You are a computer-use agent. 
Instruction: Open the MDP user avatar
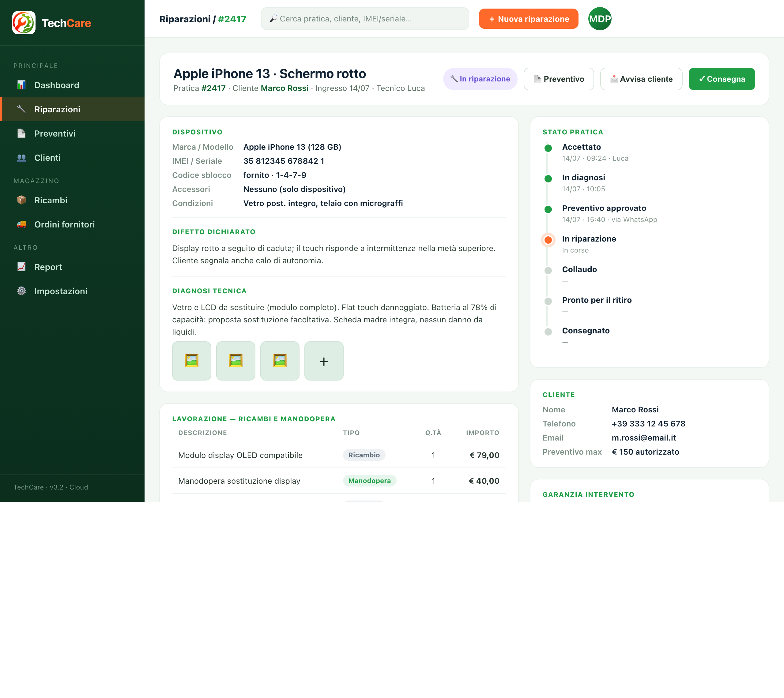tap(600, 19)
